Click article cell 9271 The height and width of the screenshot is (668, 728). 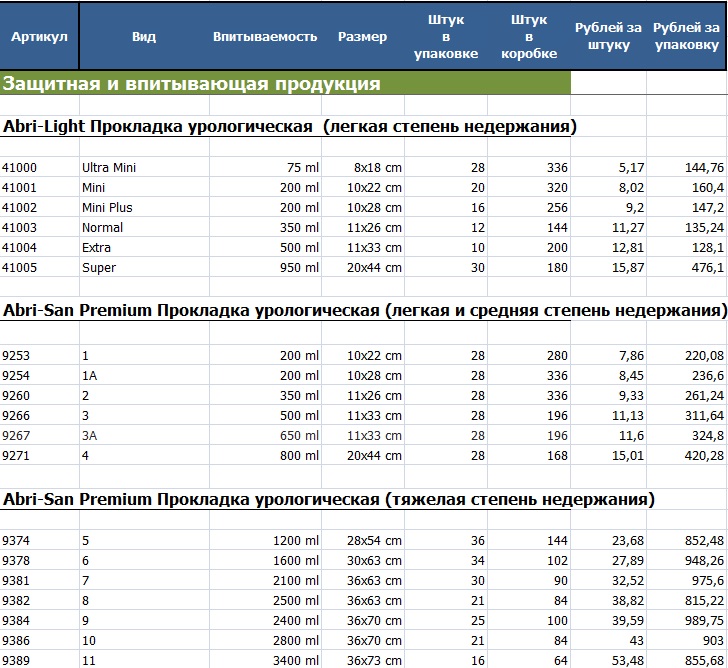[39, 455]
